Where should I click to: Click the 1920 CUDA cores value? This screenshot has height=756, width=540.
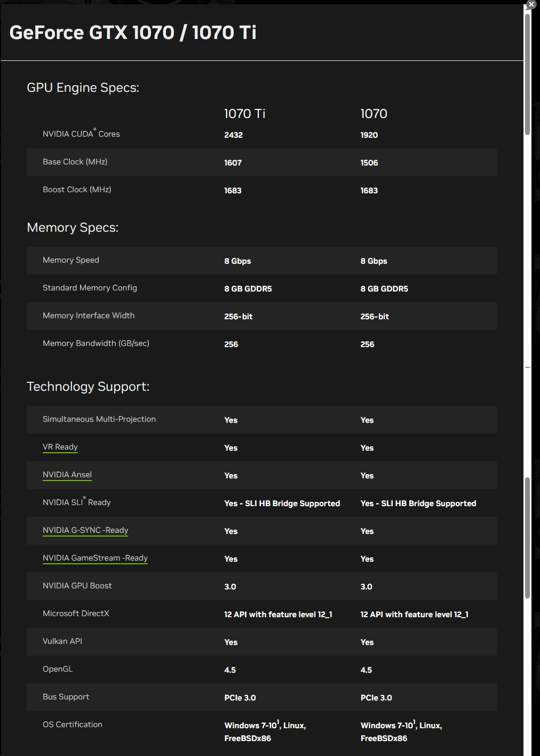click(369, 135)
